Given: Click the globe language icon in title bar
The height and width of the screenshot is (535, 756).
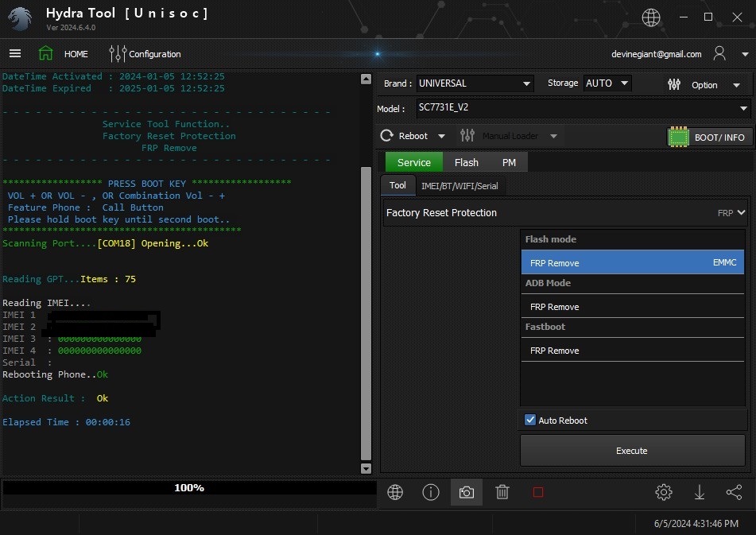Looking at the screenshot, I should tap(651, 17).
